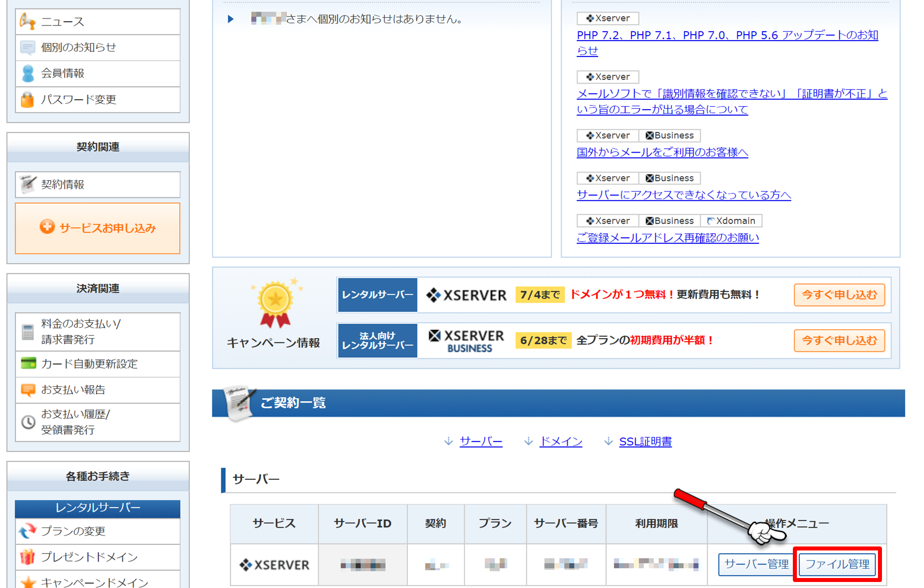Click the calculator icon for 料金のお支払い
The height and width of the screenshot is (588, 924).
28,331
